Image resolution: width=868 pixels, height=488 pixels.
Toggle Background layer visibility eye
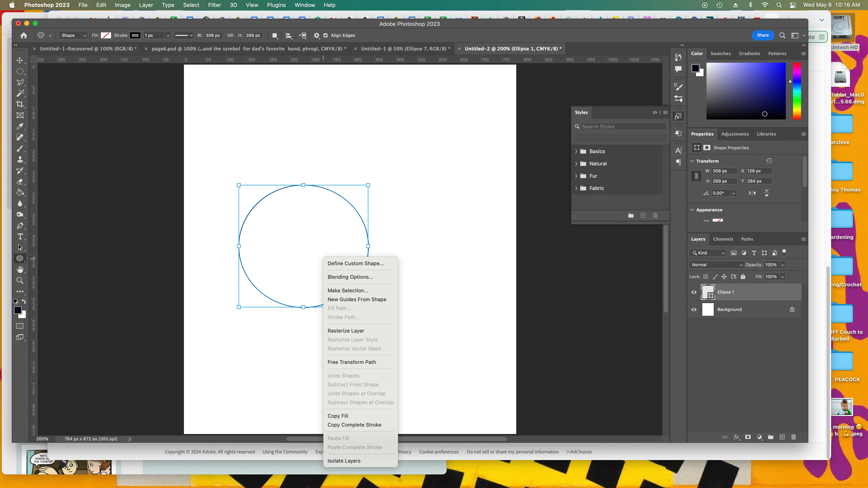(694, 309)
